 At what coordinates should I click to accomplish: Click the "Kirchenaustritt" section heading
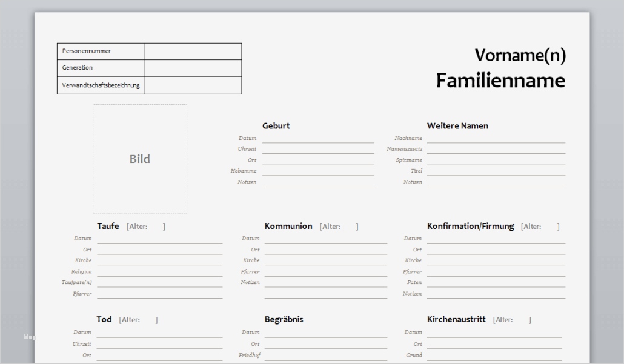click(456, 319)
